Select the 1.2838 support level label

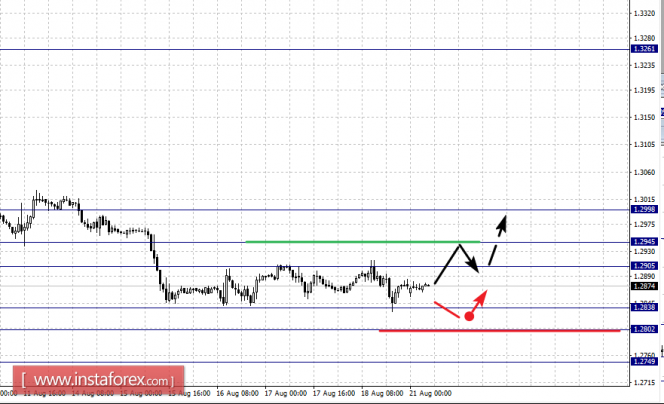[x=644, y=307]
